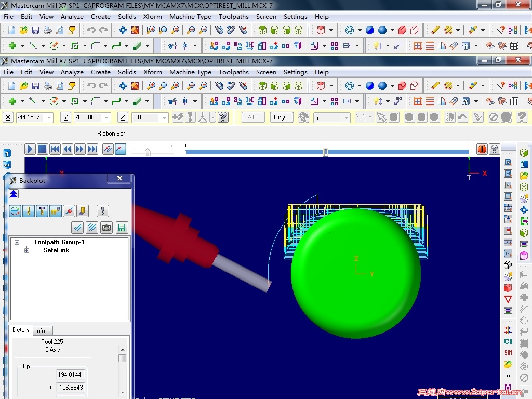Open Backplot options exclamation button

click(x=103, y=211)
